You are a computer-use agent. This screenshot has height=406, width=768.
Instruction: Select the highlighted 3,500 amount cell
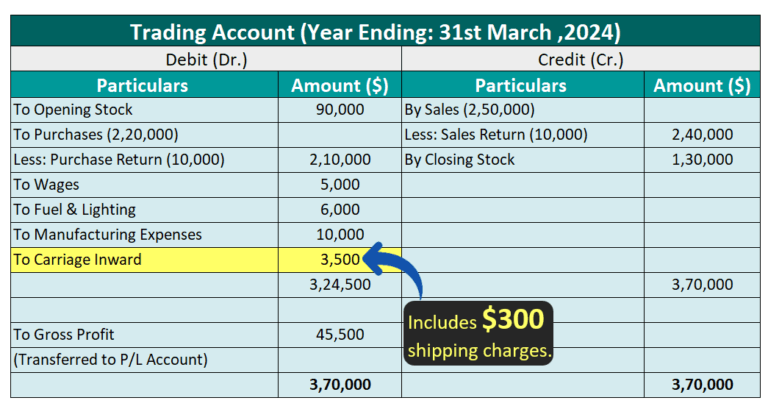338,260
